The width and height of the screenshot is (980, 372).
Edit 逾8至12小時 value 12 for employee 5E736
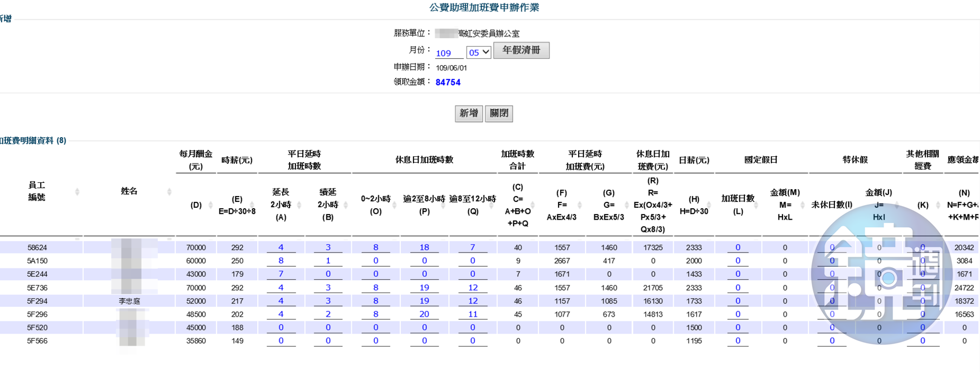click(473, 288)
